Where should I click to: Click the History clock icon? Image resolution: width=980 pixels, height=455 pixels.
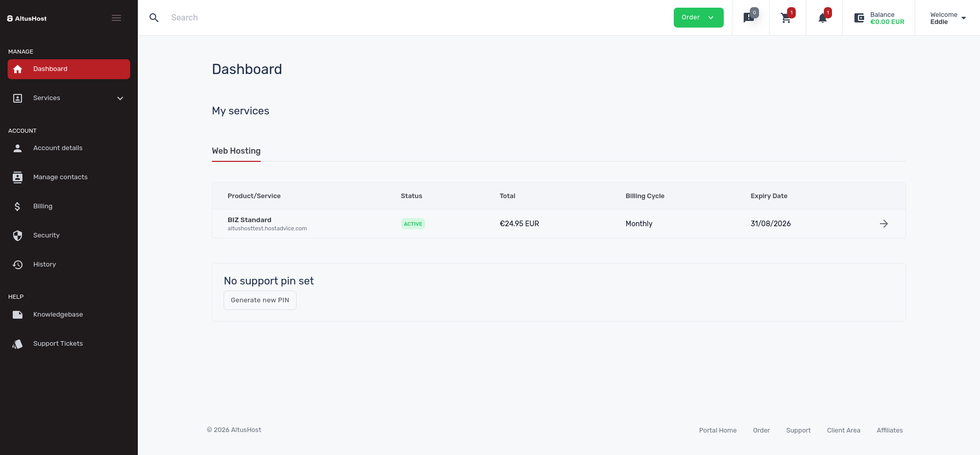pyautogui.click(x=18, y=265)
